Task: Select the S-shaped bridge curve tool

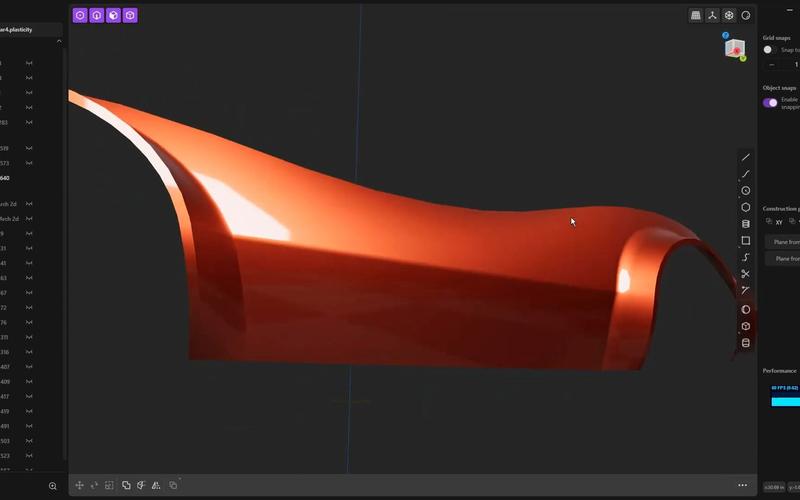Action: [x=746, y=257]
